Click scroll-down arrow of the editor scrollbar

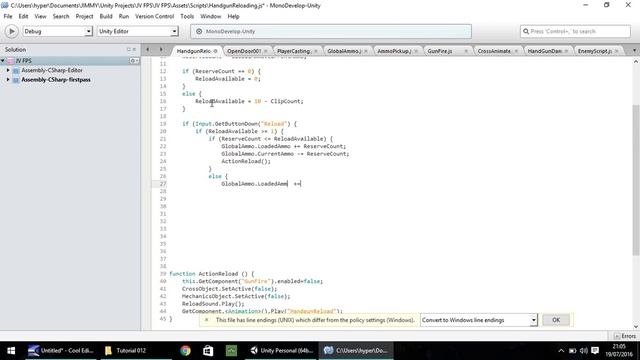[x=636, y=327]
